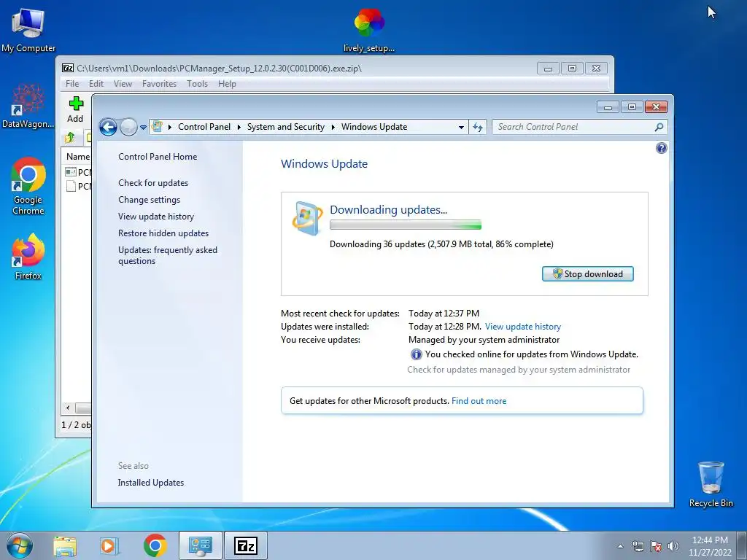The width and height of the screenshot is (747, 560).
Task: Open Favorites menu in 7-Zip window
Action: point(159,84)
